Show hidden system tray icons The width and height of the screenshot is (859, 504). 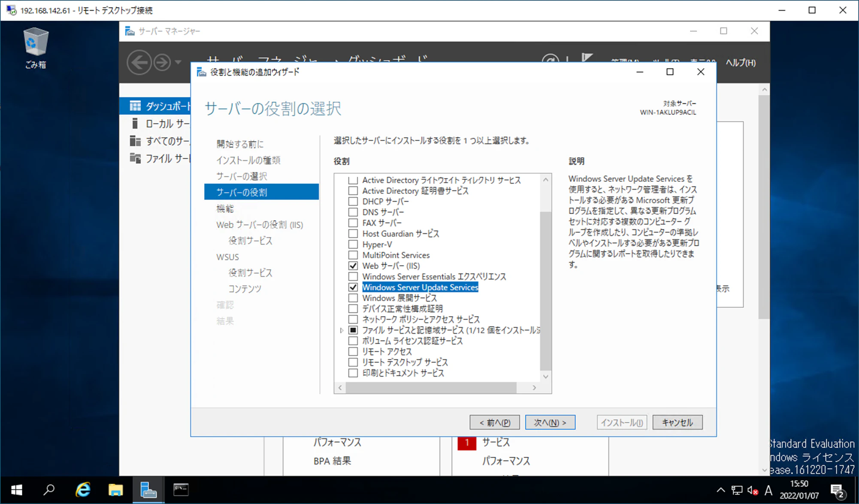(x=721, y=490)
